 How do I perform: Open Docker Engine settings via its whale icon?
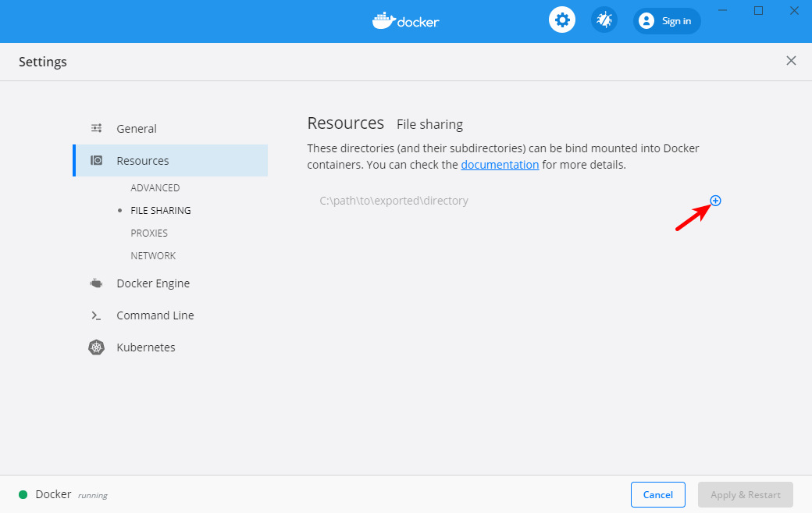95,283
